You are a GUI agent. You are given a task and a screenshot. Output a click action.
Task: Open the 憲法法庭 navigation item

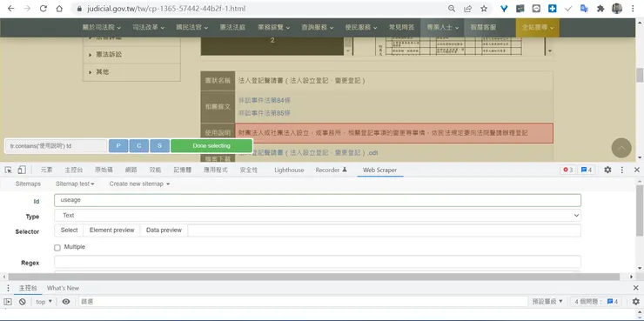tap(232, 28)
